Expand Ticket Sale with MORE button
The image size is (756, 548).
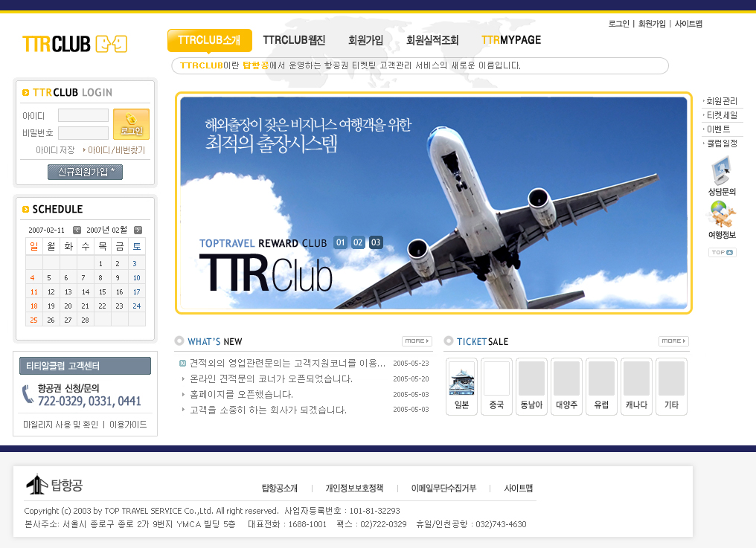[x=673, y=341]
